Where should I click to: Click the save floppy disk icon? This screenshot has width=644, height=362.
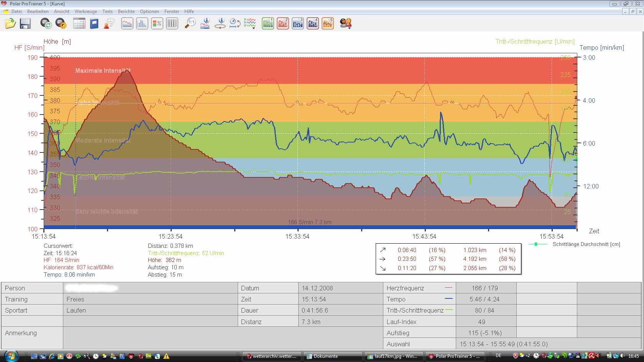click(x=25, y=24)
